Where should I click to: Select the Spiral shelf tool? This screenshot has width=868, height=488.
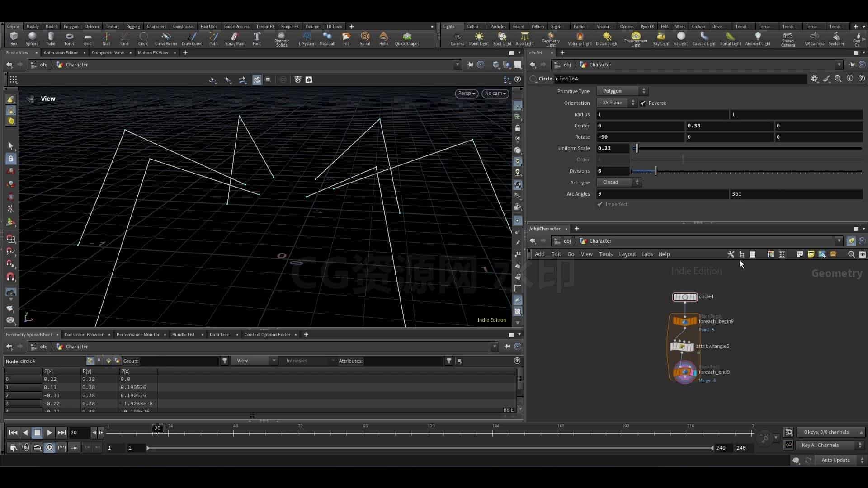pos(365,39)
